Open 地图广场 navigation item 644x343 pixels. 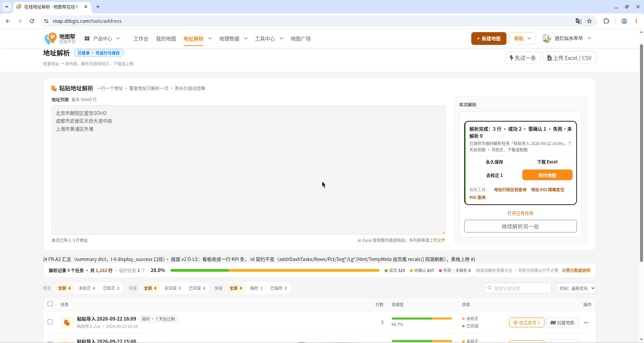301,39
